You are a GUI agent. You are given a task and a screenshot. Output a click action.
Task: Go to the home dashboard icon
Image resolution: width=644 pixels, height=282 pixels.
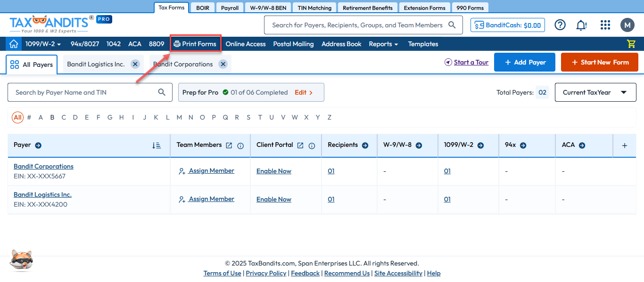pyautogui.click(x=14, y=44)
